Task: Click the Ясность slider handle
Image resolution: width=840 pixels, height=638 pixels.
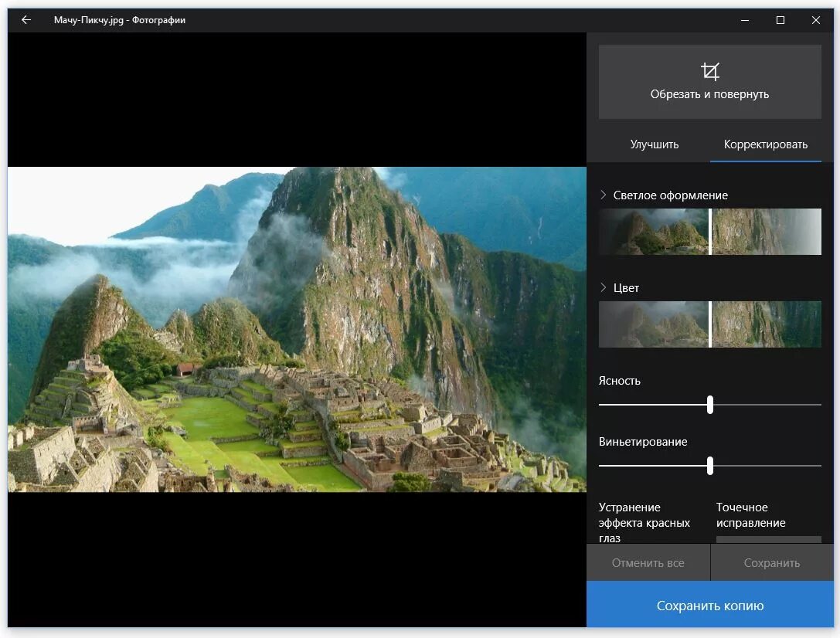Action: 710,405
